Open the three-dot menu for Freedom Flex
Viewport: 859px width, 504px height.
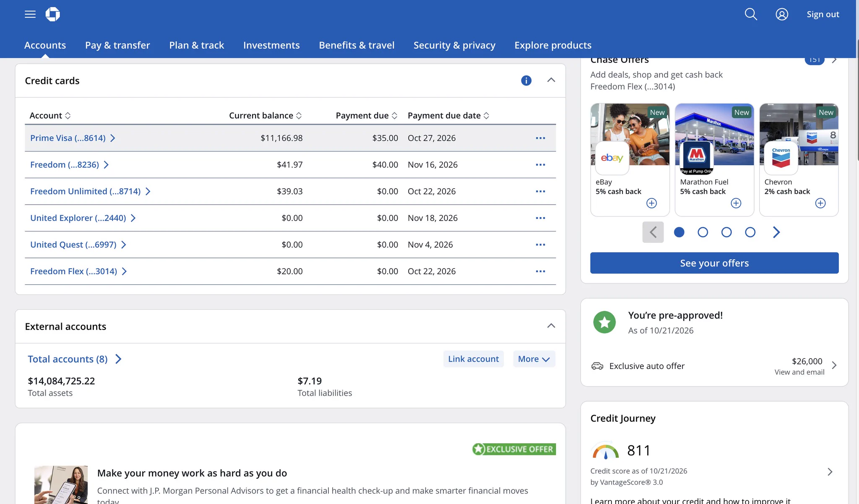click(541, 271)
